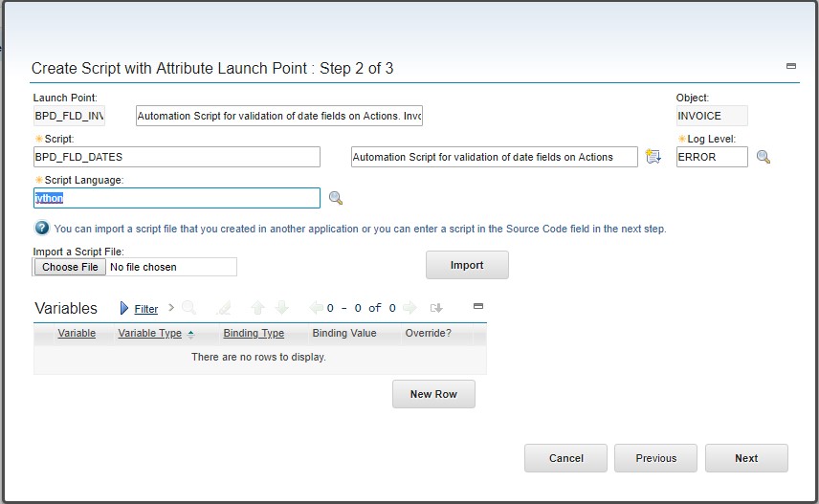Image resolution: width=819 pixels, height=504 pixels.
Task: Click the '0 - 0 of 0' row counter
Action: pyautogui.click(x=362, y=308)
